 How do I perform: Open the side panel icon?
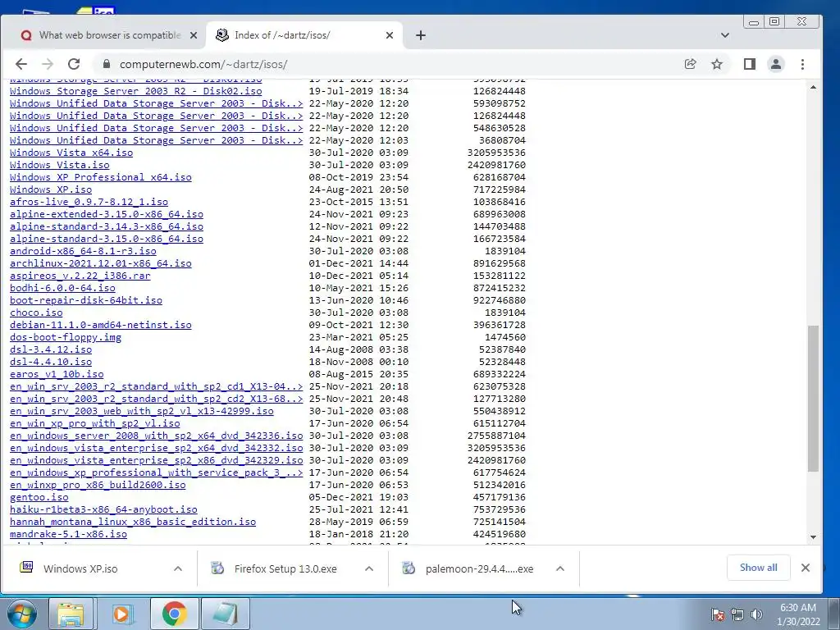point(750,64)
